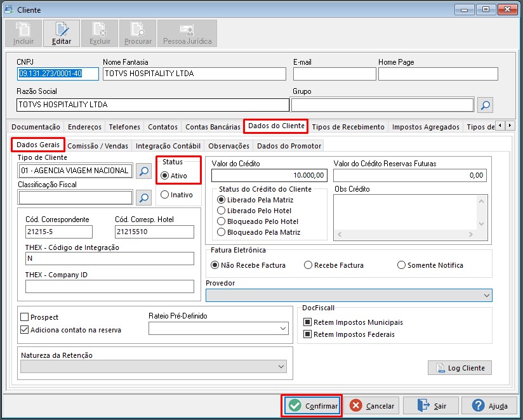Open the Integração Contábil sub-tab
This screenshot has height=420, width=523.
pyautogui.click(x=168, y=146)
